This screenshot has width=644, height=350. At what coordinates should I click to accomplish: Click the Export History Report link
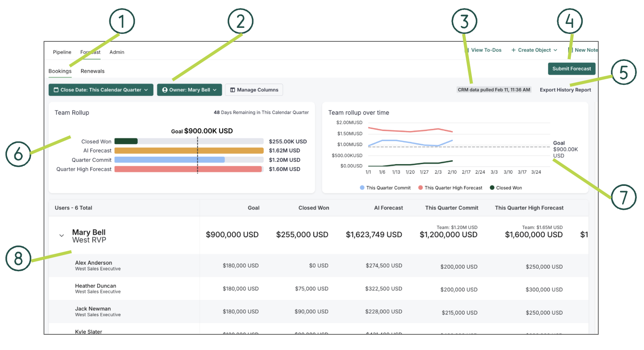(566, 90)
